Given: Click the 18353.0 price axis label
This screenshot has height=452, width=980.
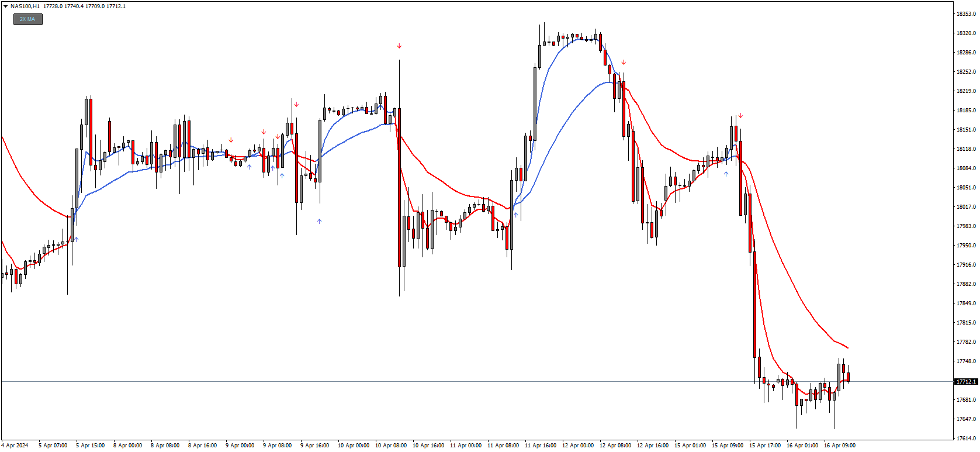Looking at the screenshot, I should (966, 14).
